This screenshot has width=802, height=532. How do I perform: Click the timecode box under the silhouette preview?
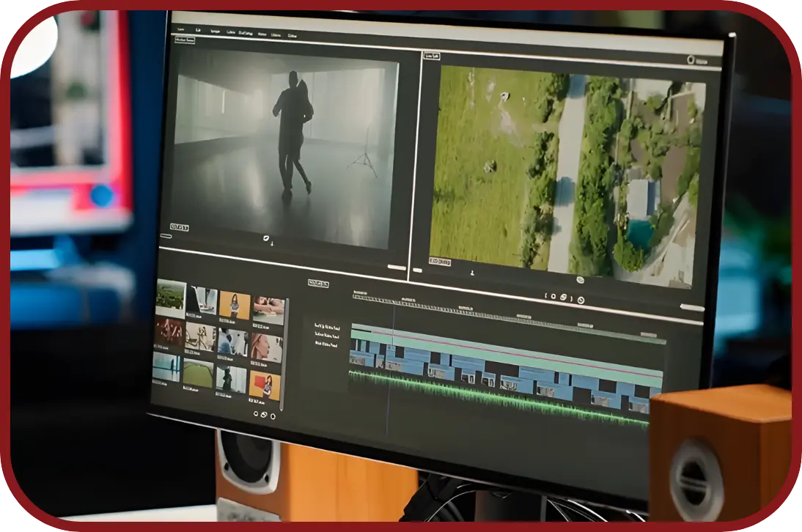[x=180, y=227]
